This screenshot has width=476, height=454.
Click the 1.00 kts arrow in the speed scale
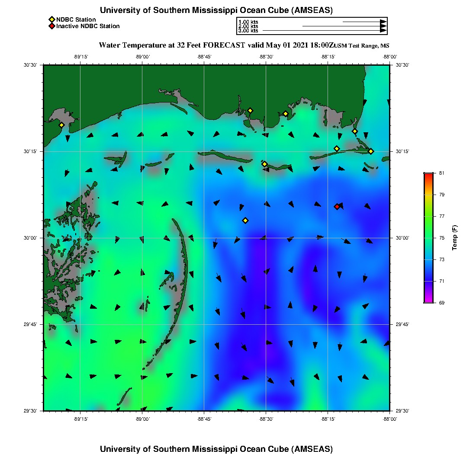(364, 22)
